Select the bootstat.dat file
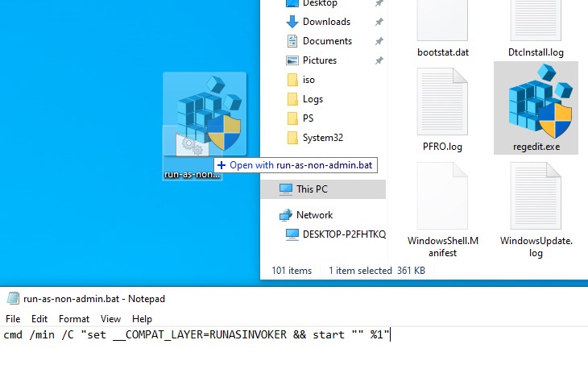 442,29
